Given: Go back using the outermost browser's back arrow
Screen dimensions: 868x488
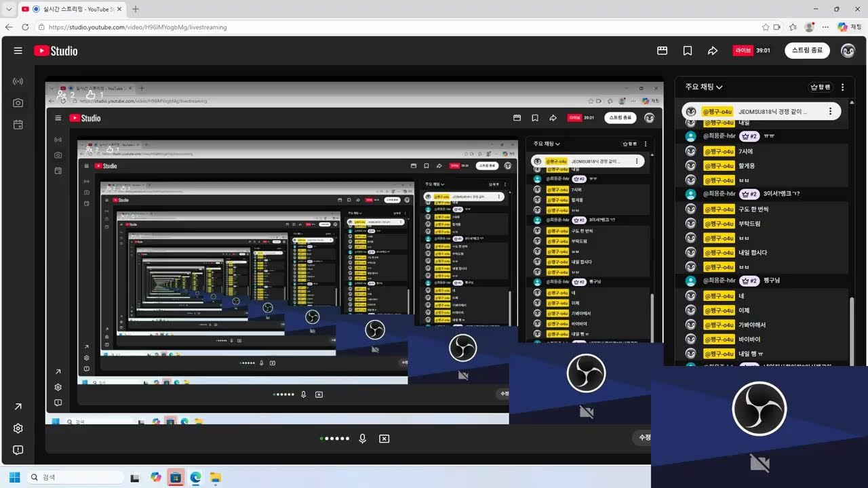Looking at the screenshot, I should (9, 27).
